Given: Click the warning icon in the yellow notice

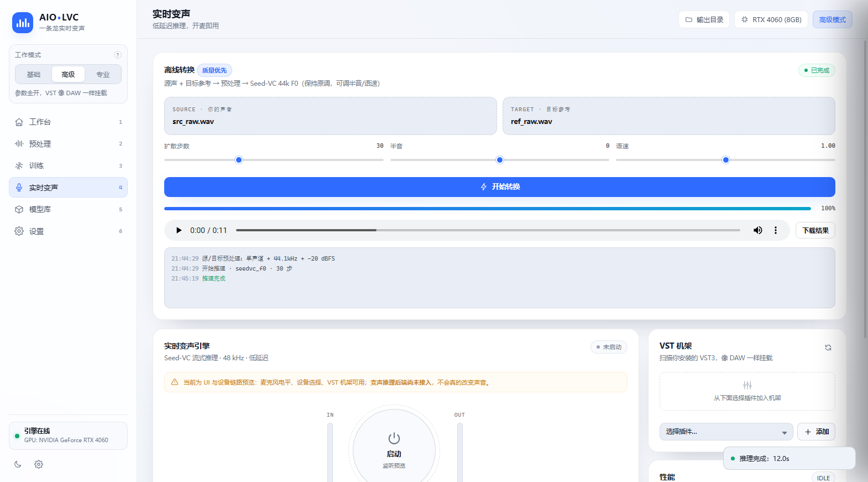Looking at the screenshot, I should coord(175,382).
